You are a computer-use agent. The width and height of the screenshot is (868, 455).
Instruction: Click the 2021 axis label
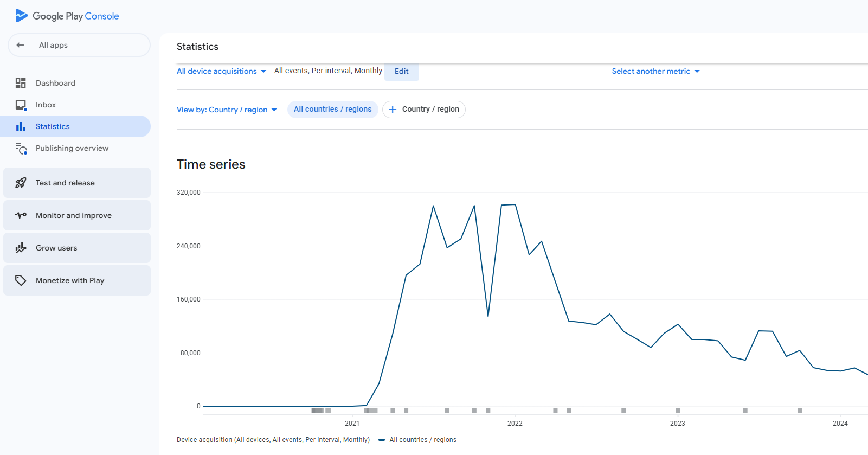pos(352,424)
